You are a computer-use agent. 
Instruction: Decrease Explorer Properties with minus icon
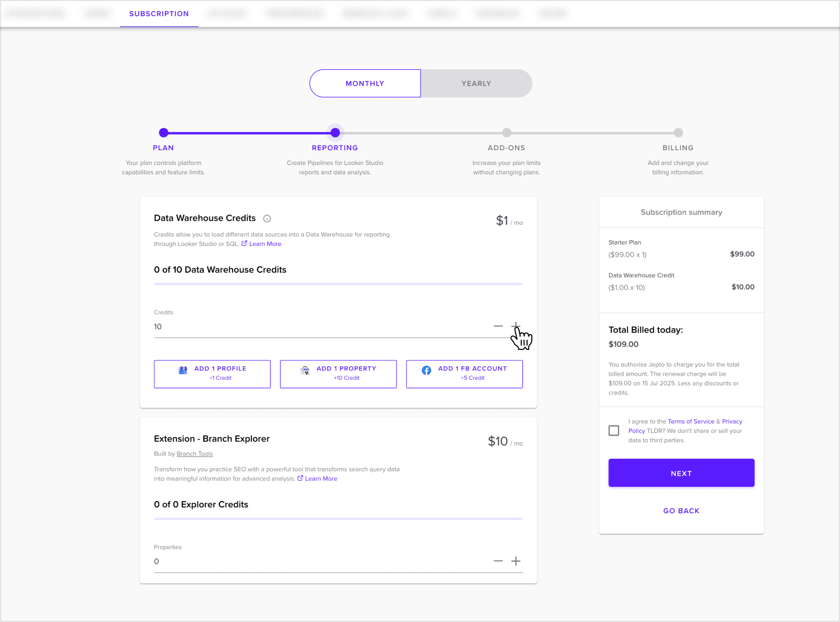tap(498, 561)
